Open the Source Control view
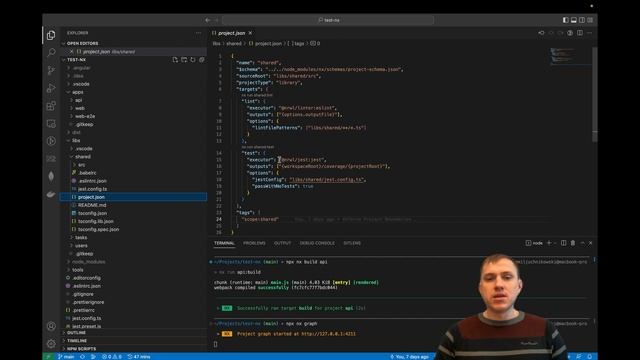 (x=51, y=70)
